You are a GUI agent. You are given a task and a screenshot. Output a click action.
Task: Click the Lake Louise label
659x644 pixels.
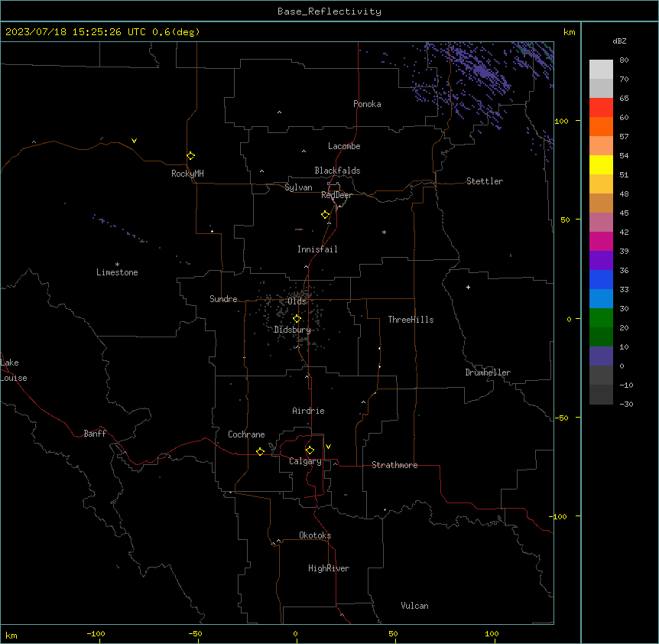13,370
